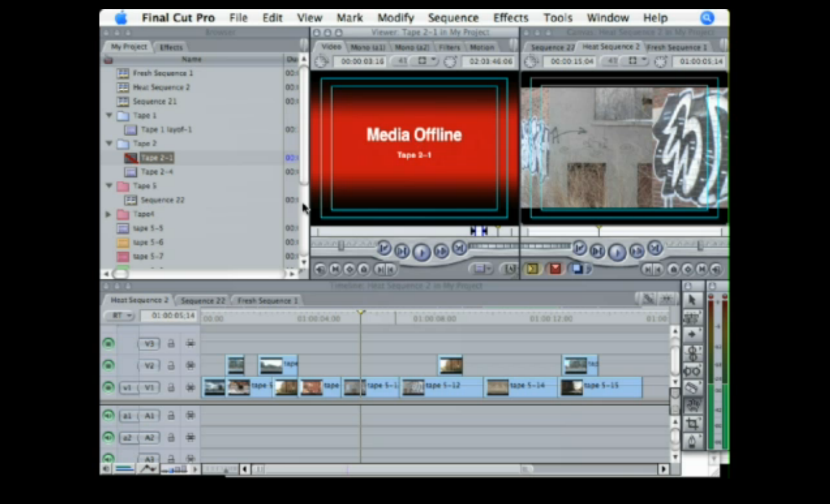The image size is (830, 504).
Task: Toggle visibility of the V1 video track
Action: coord(108,387)
